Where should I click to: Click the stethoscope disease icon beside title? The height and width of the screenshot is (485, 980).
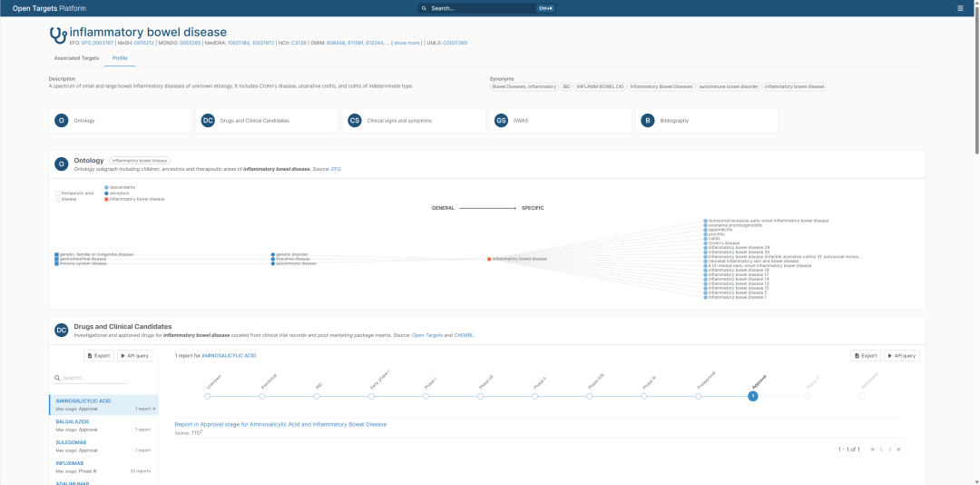57,35
